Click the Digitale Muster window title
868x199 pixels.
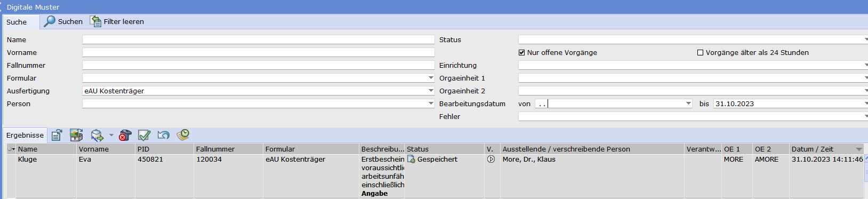point(33,7)
